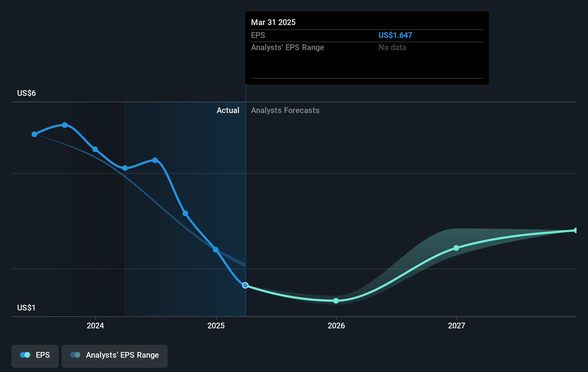Click the EPS data point at 2025 start
The height and width of the screenshot is (372, 588).
click(216, 250)
